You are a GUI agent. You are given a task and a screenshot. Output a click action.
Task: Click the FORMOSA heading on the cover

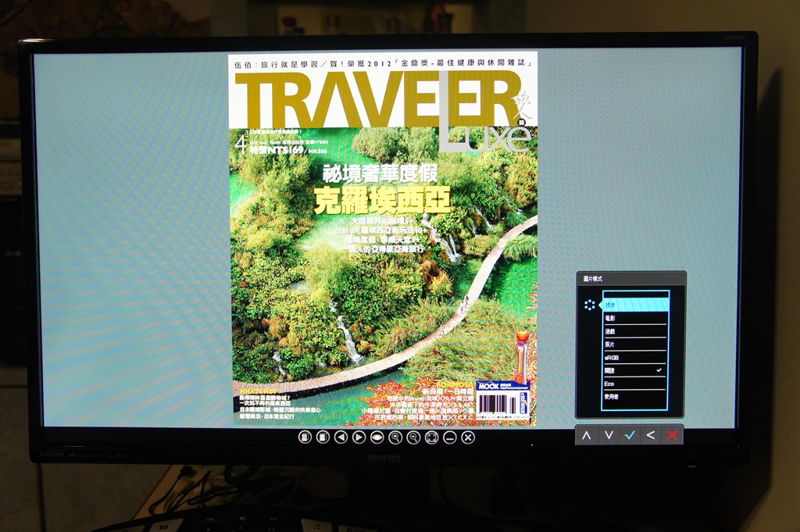[455, 384]
